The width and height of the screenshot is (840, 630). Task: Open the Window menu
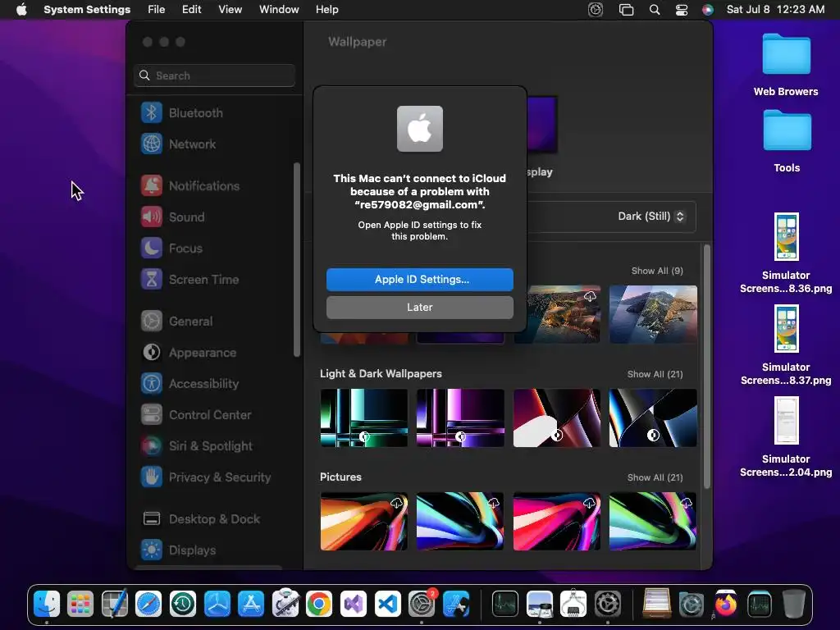pyautogui.click(x=279, y=10)
